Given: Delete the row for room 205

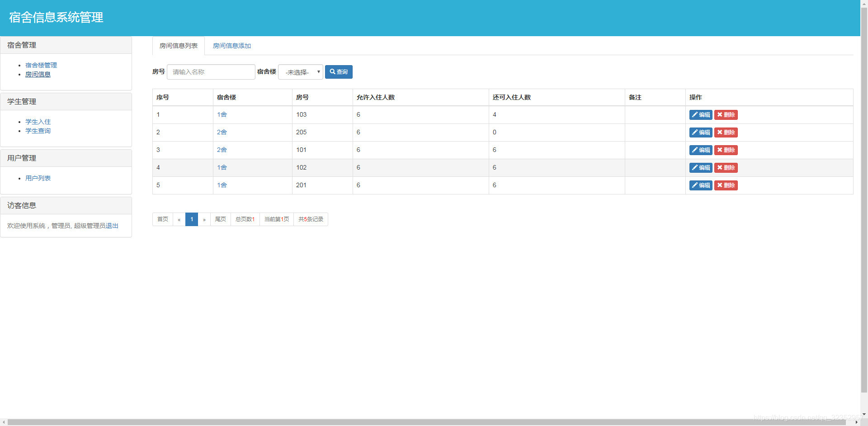Looking at the screenshot, I should click(x=726, y=133).
